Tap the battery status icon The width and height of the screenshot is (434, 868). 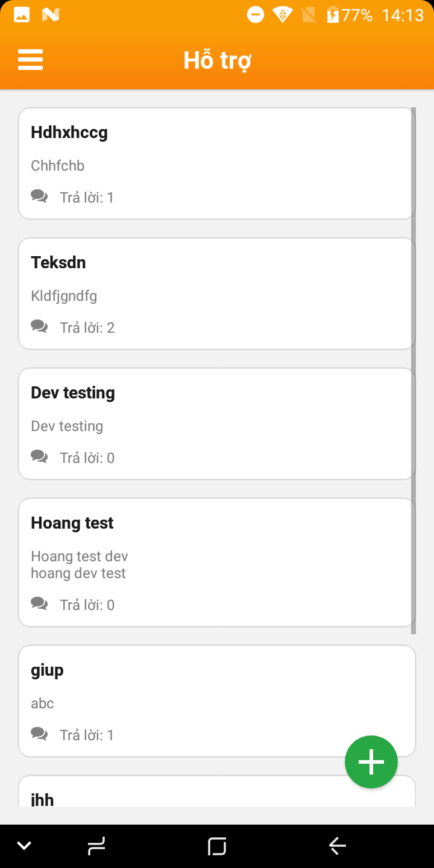333,14
